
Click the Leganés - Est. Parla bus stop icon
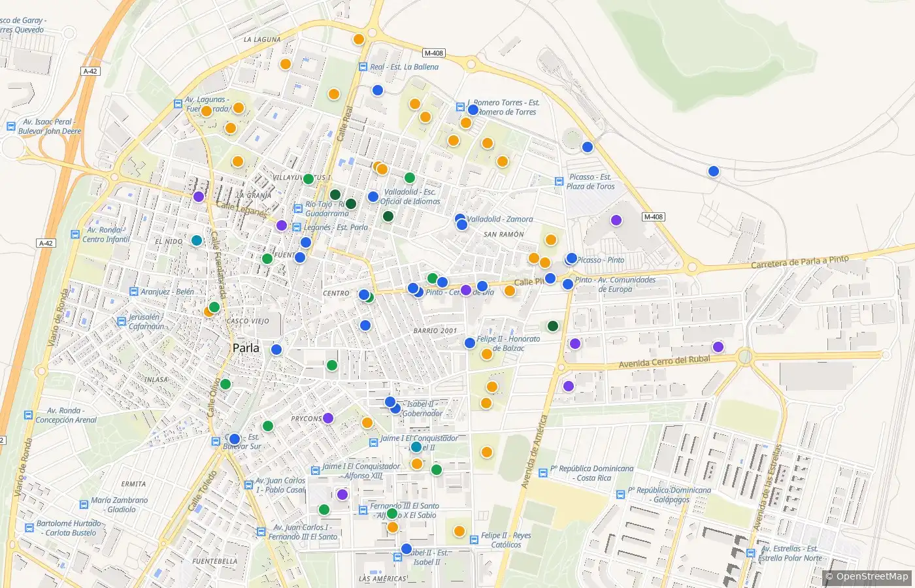(297, 227)
